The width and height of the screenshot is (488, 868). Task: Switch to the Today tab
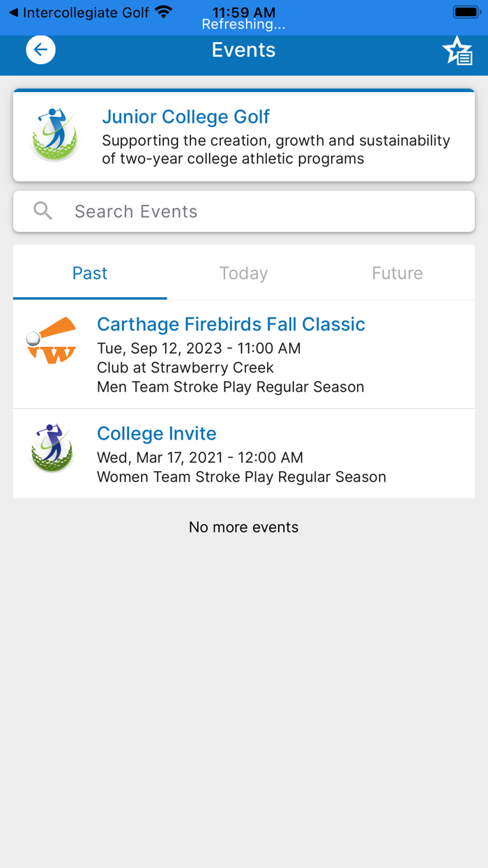243,273
